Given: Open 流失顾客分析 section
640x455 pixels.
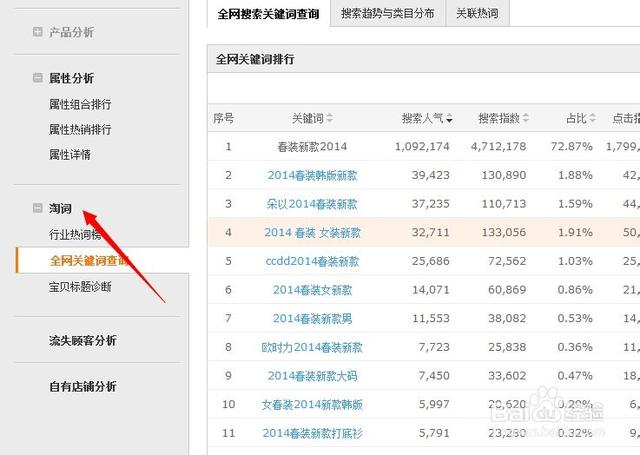Looking at the screenshot, I should pos(83,340).
